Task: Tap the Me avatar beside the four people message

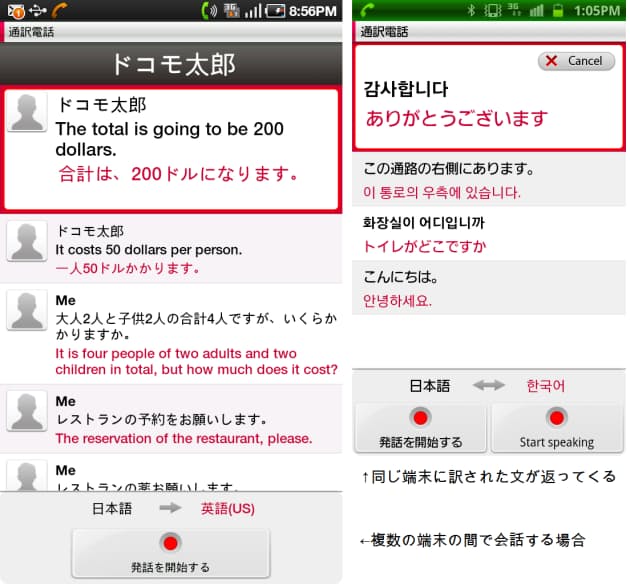Action: coord(27,310)
